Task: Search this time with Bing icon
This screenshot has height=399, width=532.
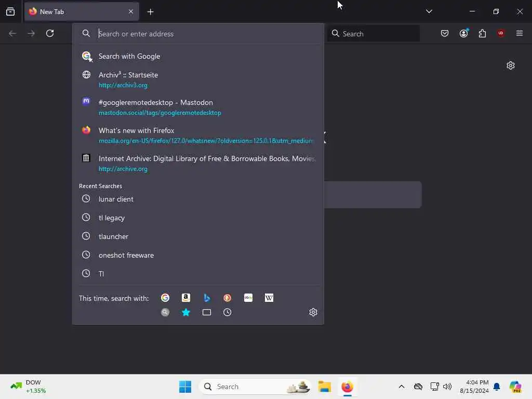Action: pyautogui.click(x=207, y=298)
